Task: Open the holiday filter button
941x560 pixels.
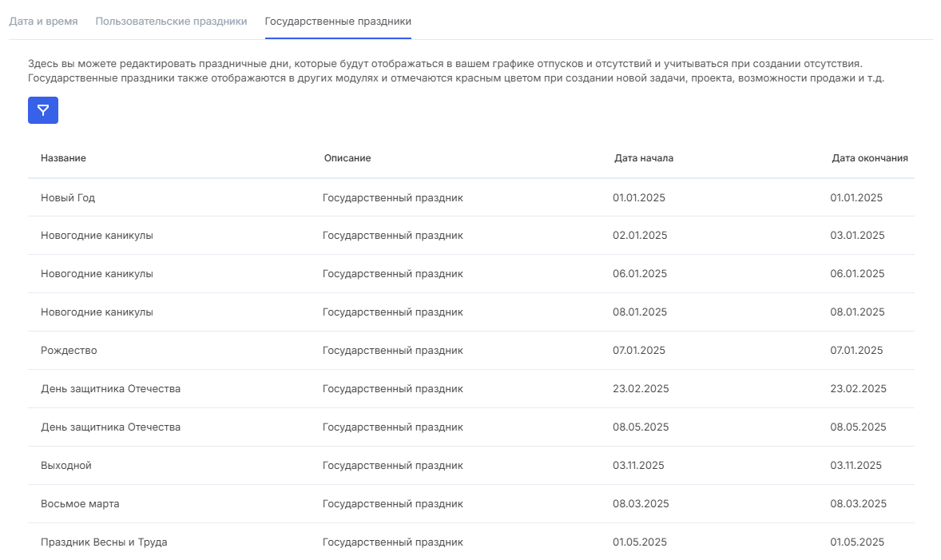Action: (42, 110)
